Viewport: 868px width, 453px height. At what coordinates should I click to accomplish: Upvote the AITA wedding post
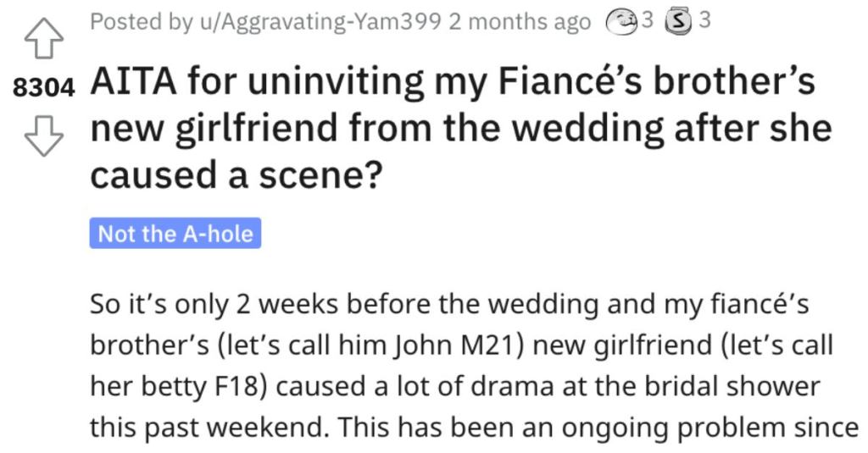tap(44, 37)
